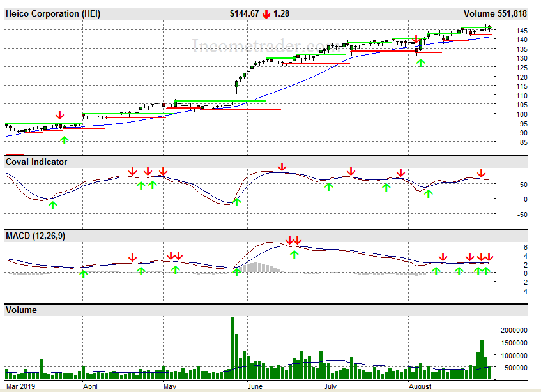Image resolution: width=541 pixels, height=392 pixels.
Task: Click the -50 Coval Indicator axis label
Action: pyautogui.click(x=522, y=215)
